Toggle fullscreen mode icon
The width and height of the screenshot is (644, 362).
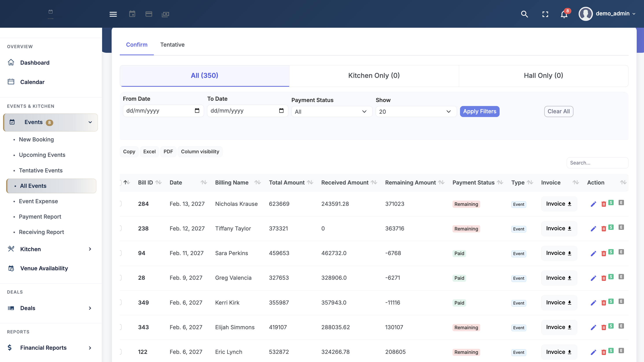pos(545,14)
